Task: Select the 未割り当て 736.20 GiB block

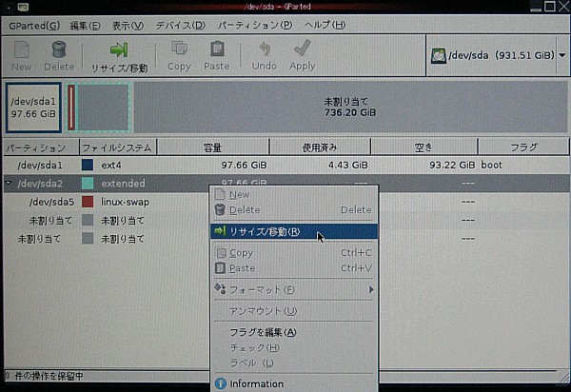Action: point(350,107)
